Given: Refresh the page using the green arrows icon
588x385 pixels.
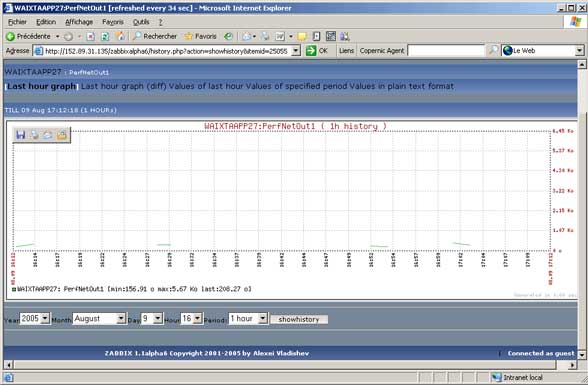Looking at the screenshot, I should (x=105, y=36).
